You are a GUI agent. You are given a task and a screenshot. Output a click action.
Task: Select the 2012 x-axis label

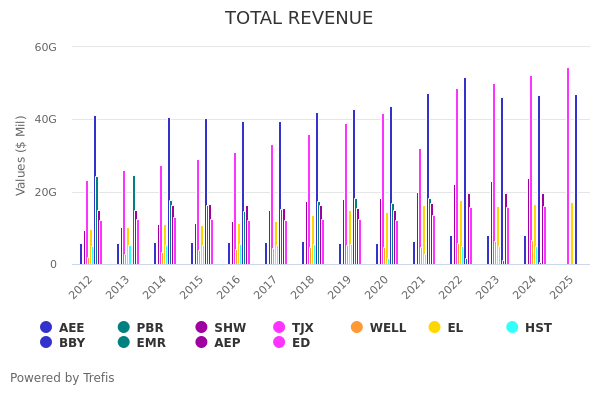82,285
